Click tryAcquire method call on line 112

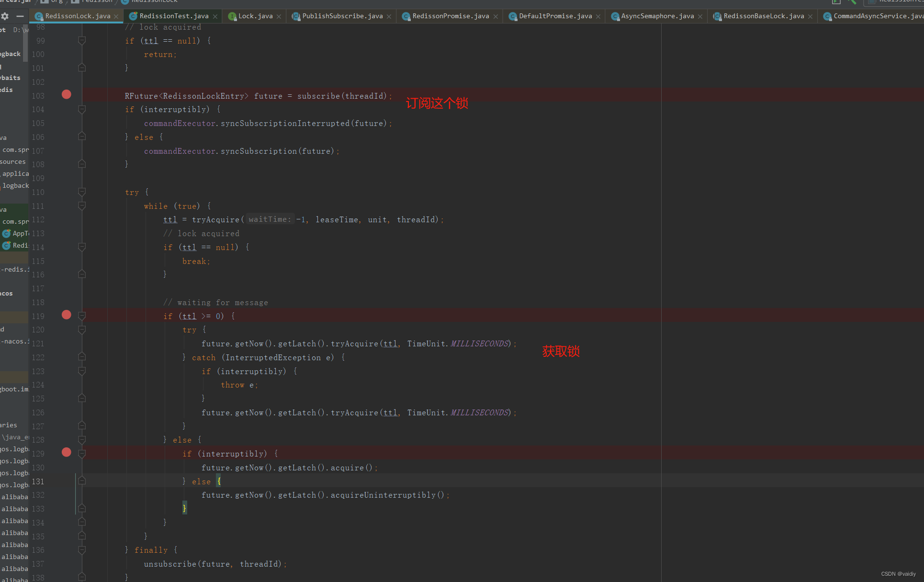tap(215, 220)
